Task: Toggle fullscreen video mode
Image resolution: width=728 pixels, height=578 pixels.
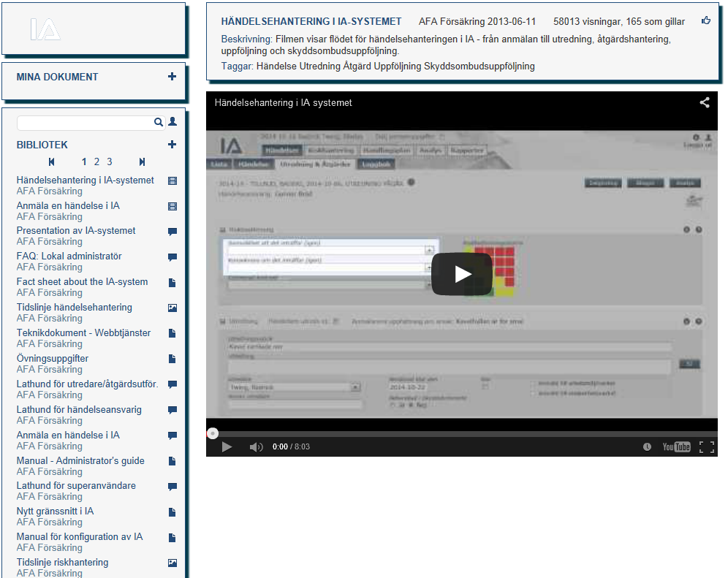Action: pos(707,446)
